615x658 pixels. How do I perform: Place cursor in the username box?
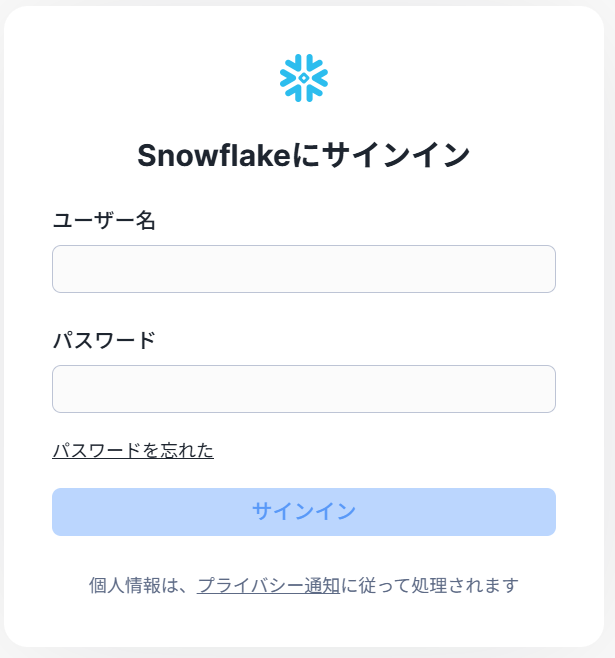pos(304,269)
